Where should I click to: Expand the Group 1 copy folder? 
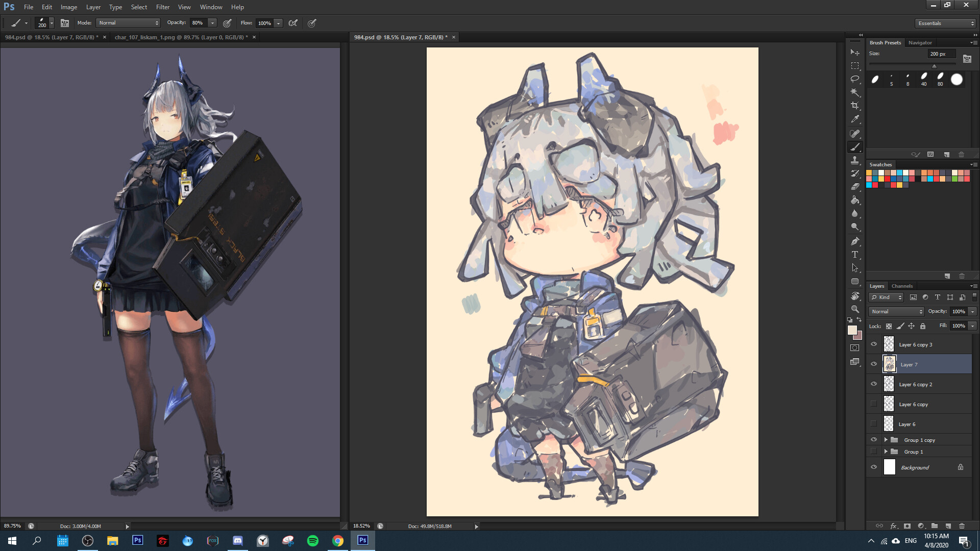tap(886, 440)
